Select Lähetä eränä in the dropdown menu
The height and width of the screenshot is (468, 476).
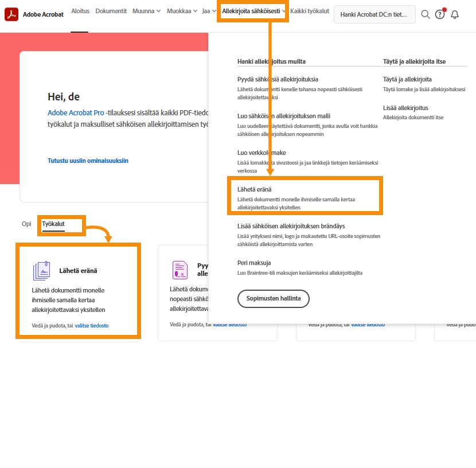[x=254, y=190]
